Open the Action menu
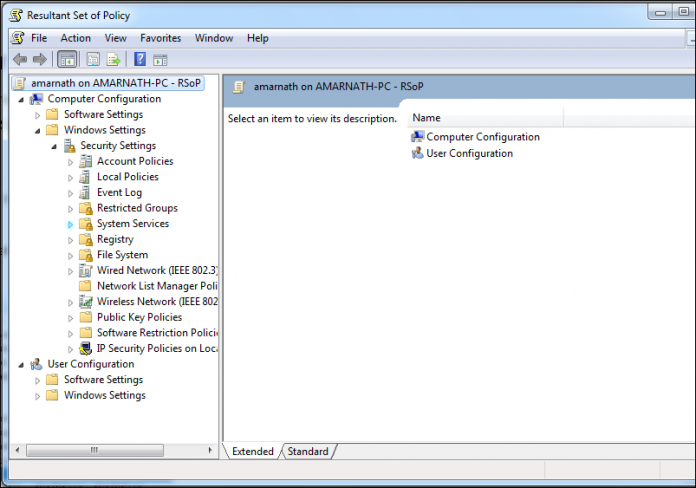Viewport: 696px width, 488px height. coord(75,38)
